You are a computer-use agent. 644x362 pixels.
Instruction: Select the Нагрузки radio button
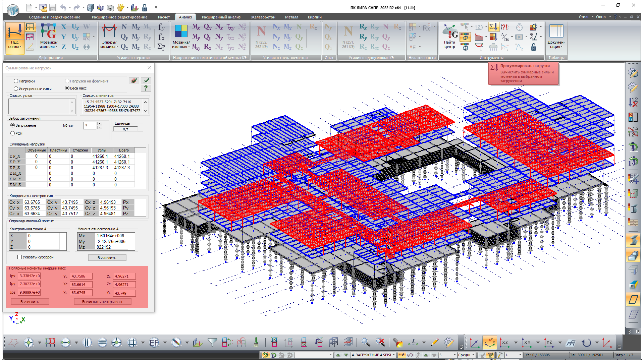(x=16, y=81)
